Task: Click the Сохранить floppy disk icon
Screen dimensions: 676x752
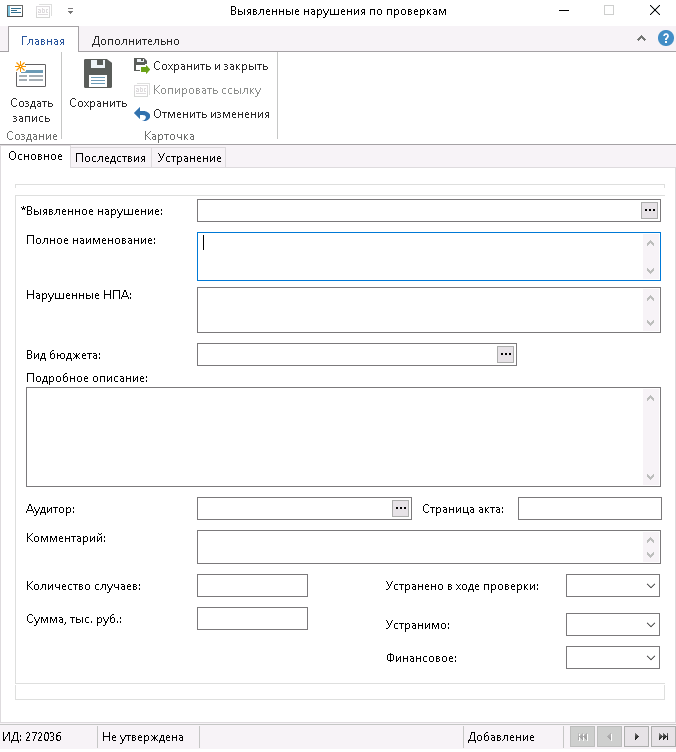Action: (x=98, y=73)
